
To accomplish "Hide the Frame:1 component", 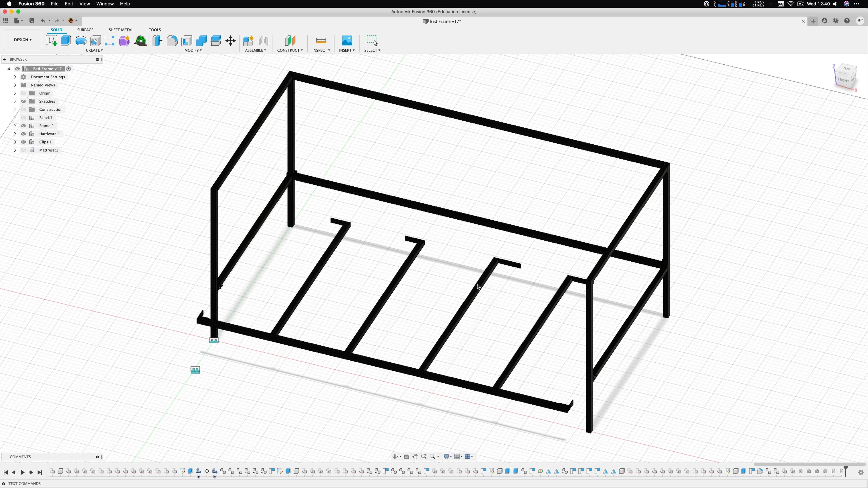I will (23, 126).
